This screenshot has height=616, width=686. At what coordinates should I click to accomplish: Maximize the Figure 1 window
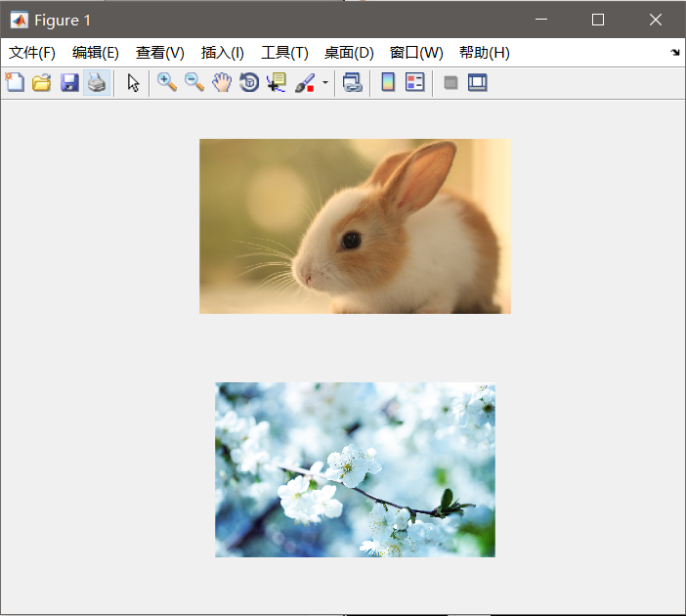(x=598, y=20)
